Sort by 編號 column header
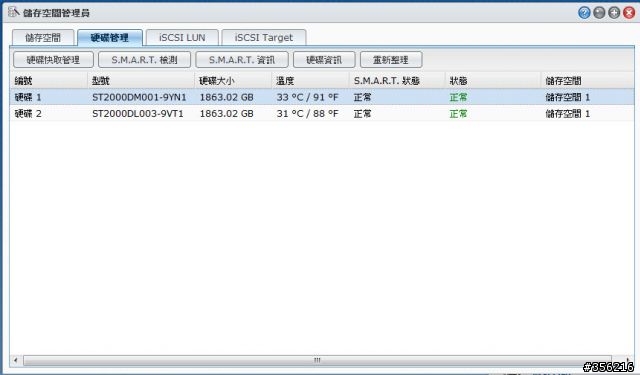The image size is (640, 375). 49,81
